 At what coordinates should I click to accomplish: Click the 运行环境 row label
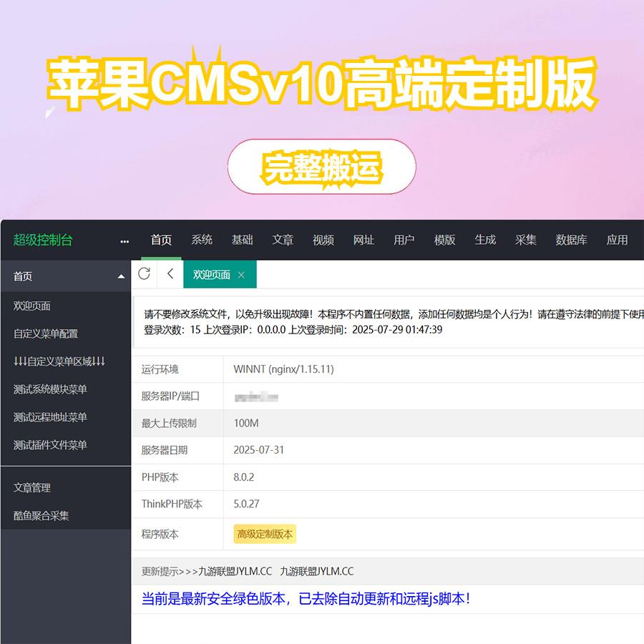[x=160, y=370]
